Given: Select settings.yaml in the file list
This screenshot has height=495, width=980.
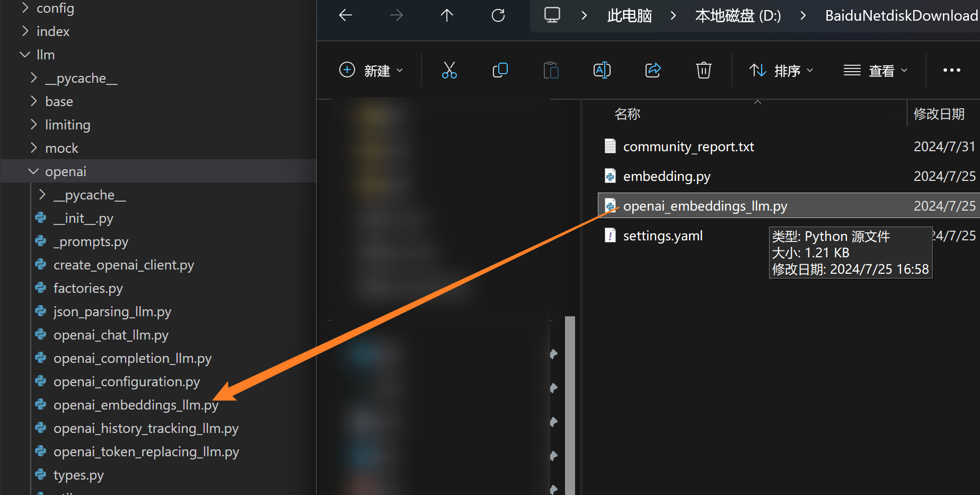Looking at the screenshot, I should (663, 236).
